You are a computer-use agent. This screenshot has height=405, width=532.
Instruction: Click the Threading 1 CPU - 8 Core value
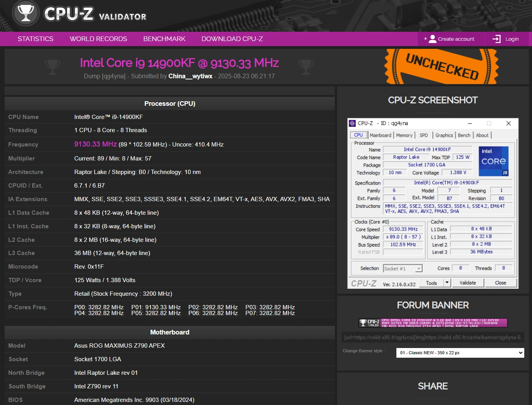pyautogui.click(x=110, y=130)
